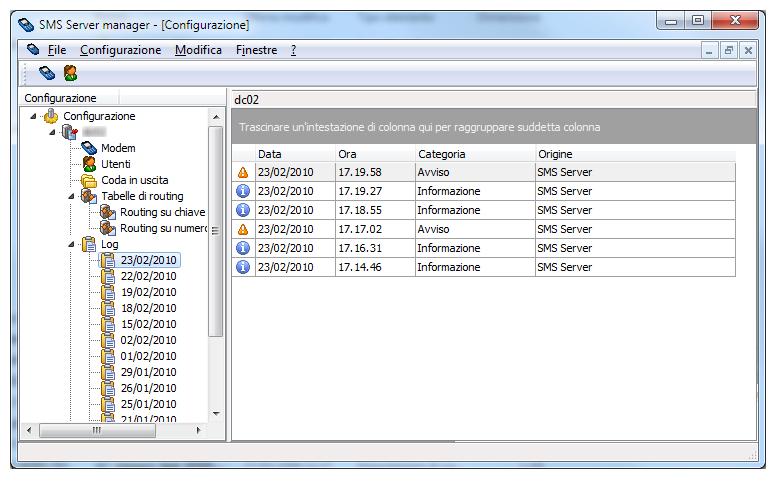Screen dimensions: 776x479
Task: Click the tree vertical scrollbar thumb
Action: point(216,231)
